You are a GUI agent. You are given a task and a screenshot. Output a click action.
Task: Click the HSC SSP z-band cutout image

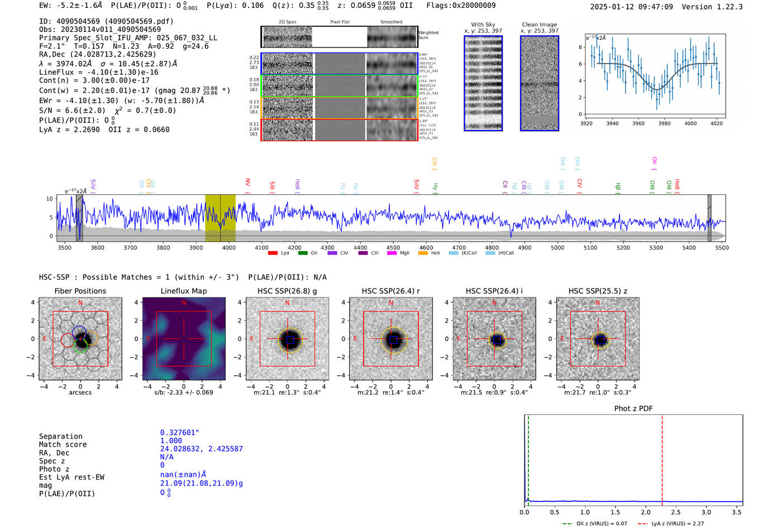[x=598, y=339]
